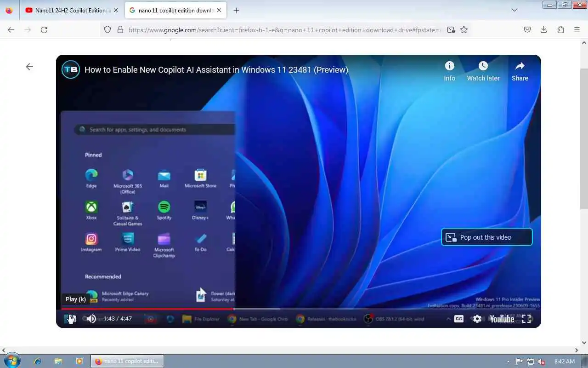
Task: Click horizontal scrollbar right arrow
Action: coord(577,350)
